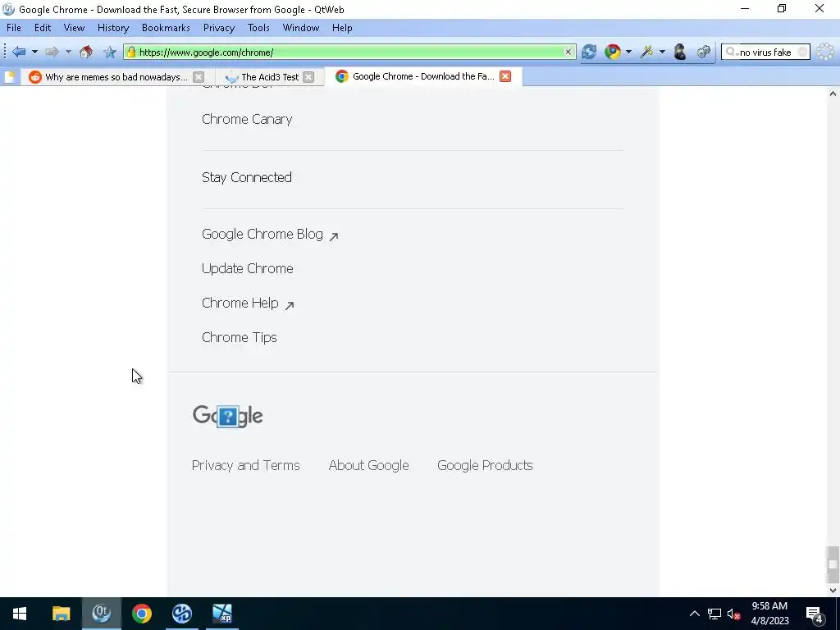Image resolution: width=840 pixels, height=630 pixels.
Task: Open the Chrome Tips link
Action: click(x=240, y=337)
